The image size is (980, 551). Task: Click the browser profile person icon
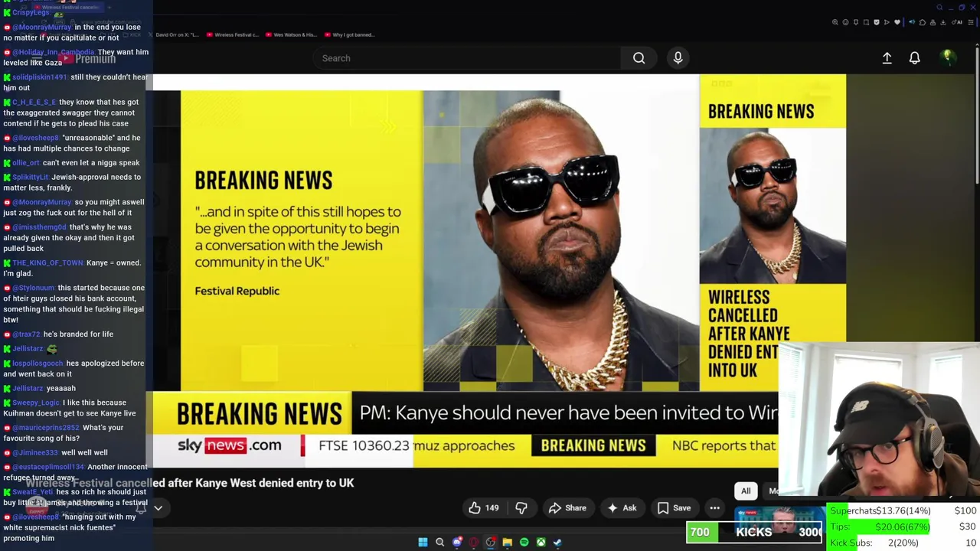pyautogui.click(x=933, y=22)
